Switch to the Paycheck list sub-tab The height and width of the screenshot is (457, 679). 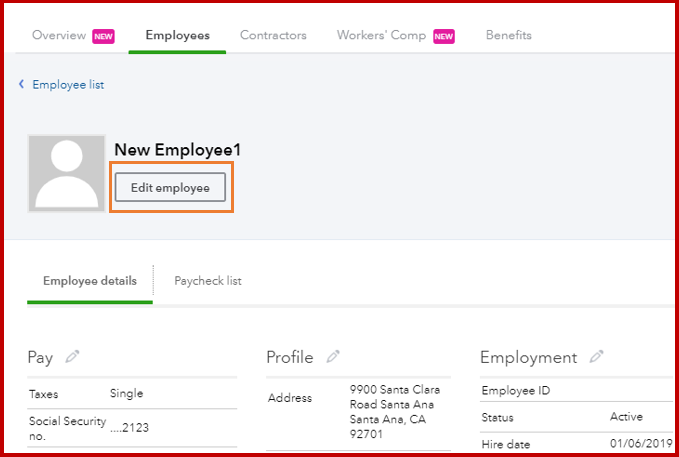(208, 281)
